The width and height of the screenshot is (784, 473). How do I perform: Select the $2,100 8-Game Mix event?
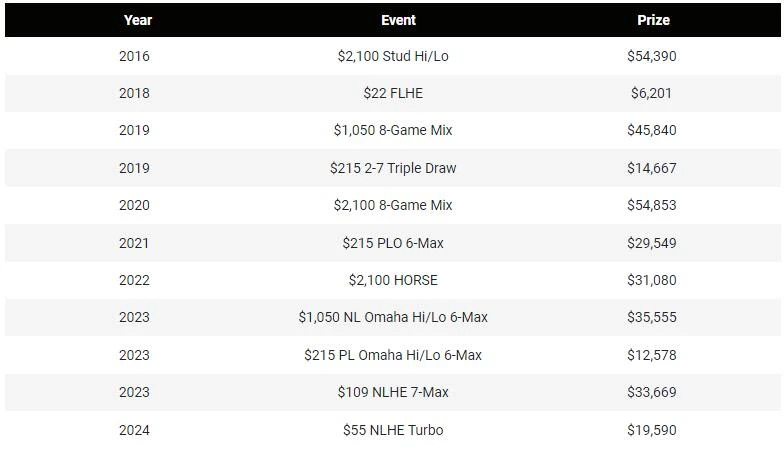tap(393, 205)
